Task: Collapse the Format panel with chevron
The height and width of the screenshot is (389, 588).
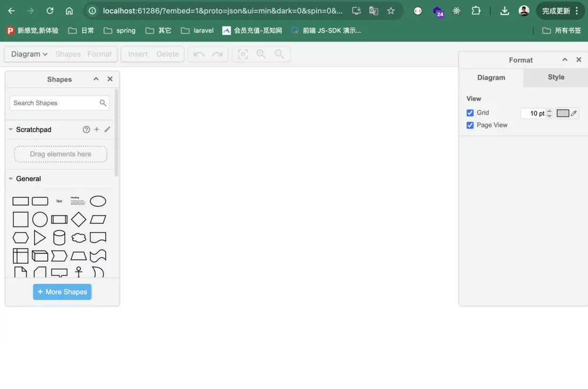Action: [x=565, y=59]
